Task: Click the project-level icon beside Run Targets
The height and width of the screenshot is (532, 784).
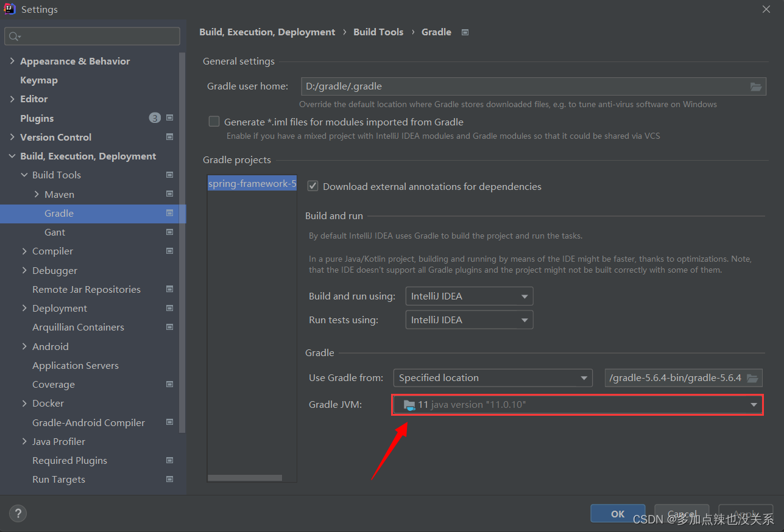Action: (170, 479)
